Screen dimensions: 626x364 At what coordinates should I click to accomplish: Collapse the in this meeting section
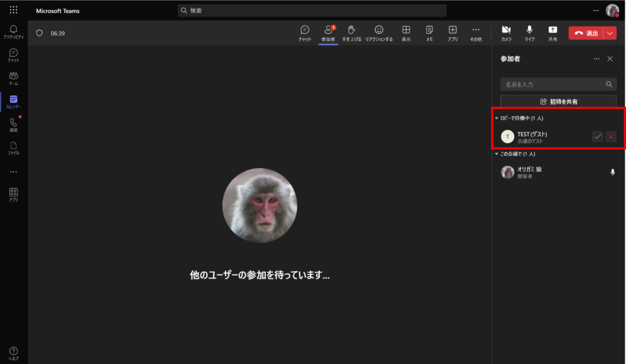[x=496, y=154]
